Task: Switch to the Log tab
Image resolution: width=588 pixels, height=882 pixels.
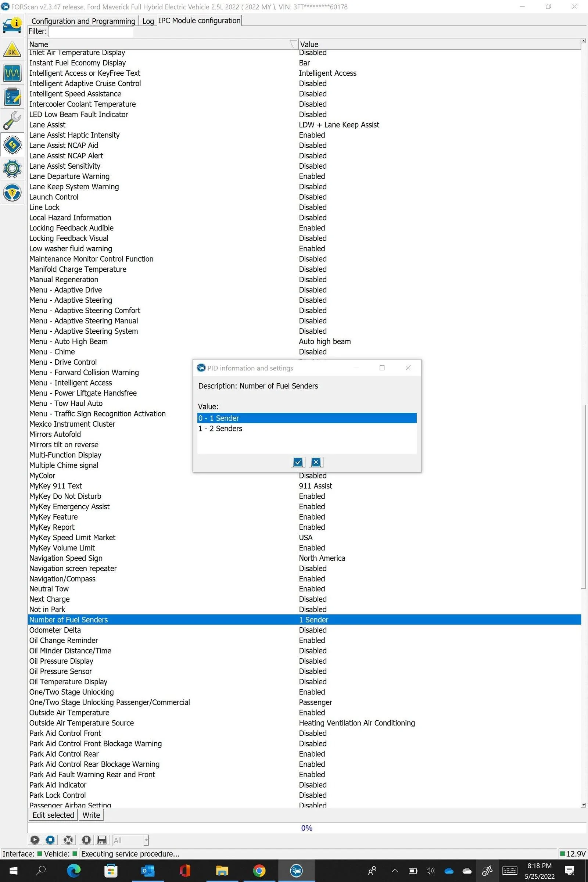Action: [148, 21]
